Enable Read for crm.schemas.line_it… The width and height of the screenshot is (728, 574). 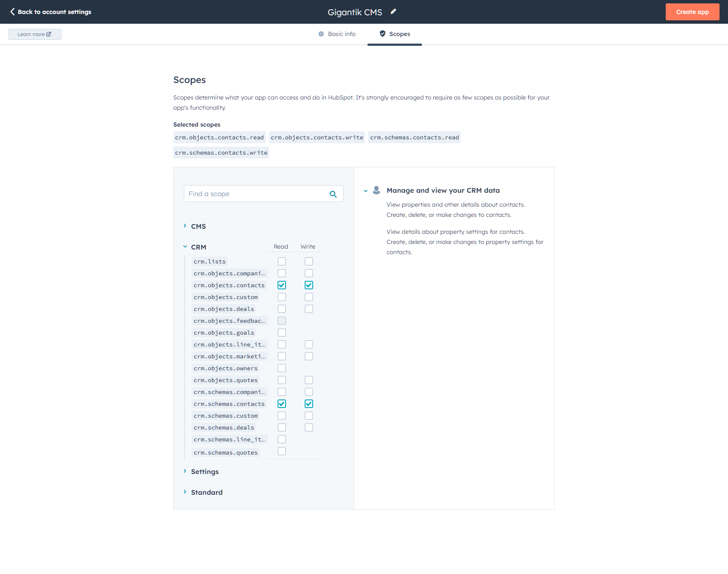point(282,439)
